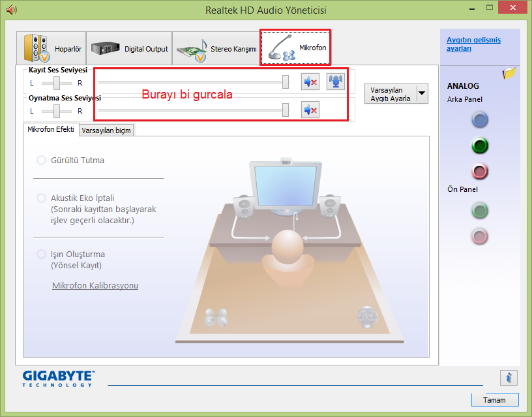The height and width of the screenshot is (417, 532).
Task: Open the Varsayılan Aygıtı Ayarla dropdown arrow
Action: pos(422,93)
